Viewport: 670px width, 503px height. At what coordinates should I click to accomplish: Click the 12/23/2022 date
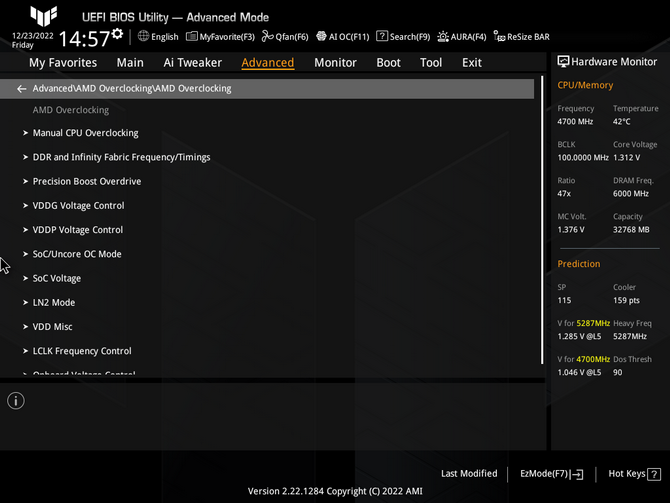tap(33, 36)
